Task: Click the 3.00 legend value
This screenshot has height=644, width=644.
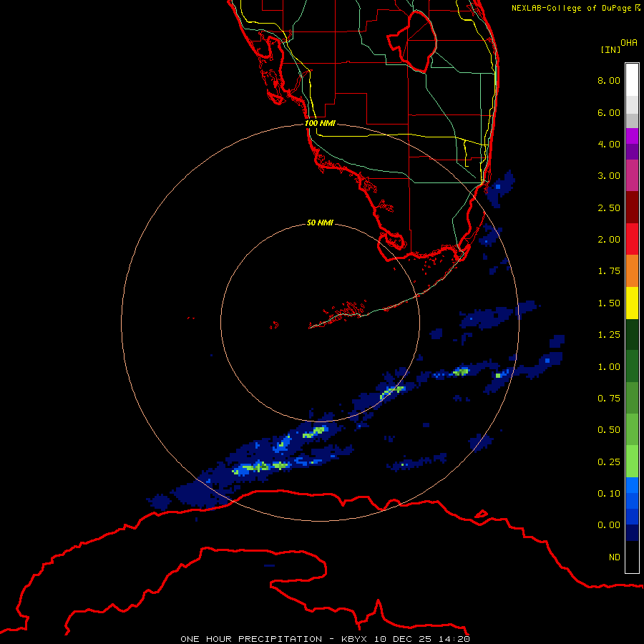Action: pos(609,176)
